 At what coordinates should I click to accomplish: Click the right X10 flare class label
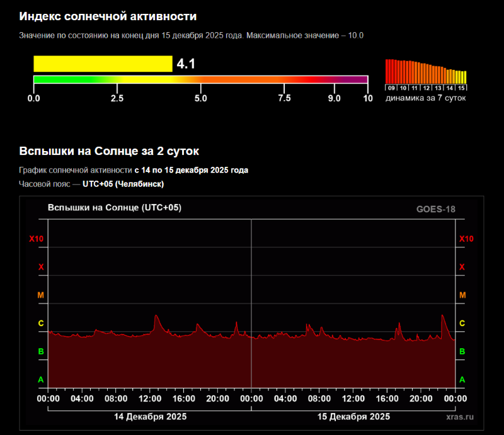coord(466,239)
